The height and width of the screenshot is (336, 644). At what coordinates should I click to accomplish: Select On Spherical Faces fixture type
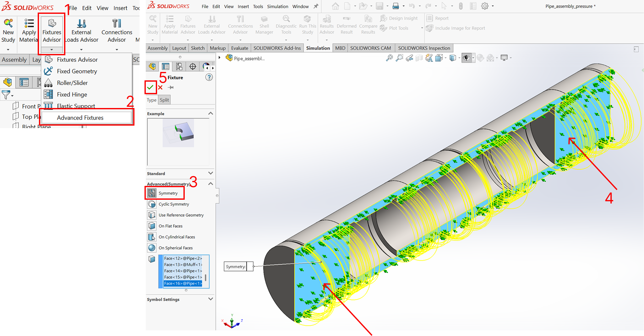click(170, 248)
